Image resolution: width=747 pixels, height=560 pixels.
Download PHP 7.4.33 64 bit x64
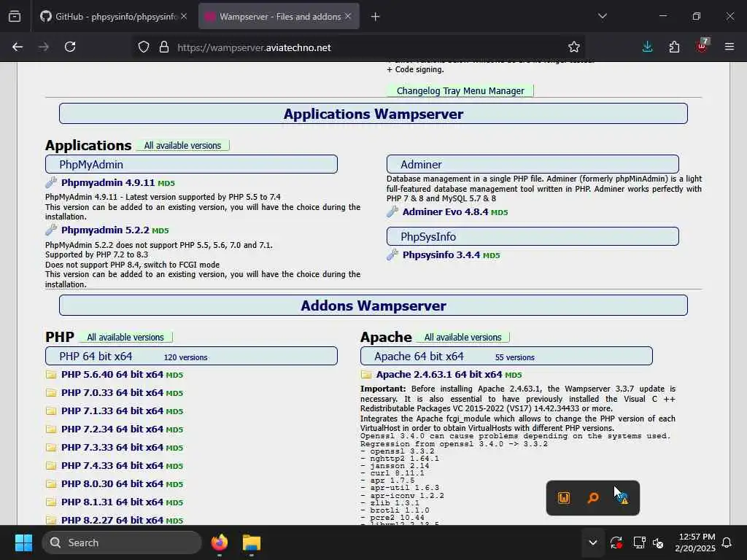(112, 465)
